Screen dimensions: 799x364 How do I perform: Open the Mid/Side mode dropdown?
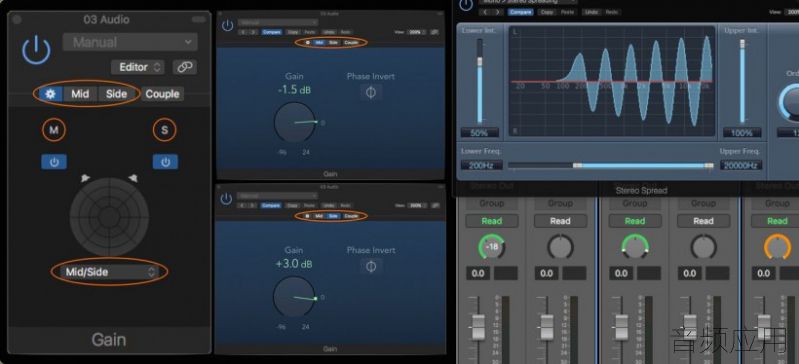[x=110, y=272]
